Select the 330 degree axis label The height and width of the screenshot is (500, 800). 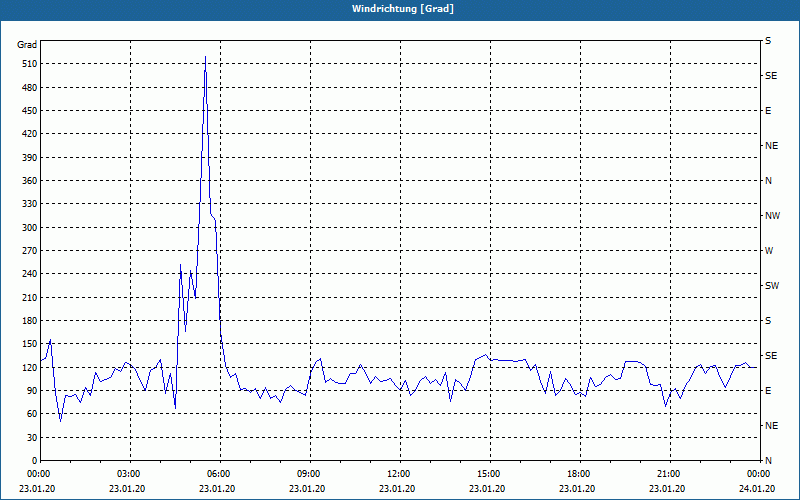click(30, 204)
